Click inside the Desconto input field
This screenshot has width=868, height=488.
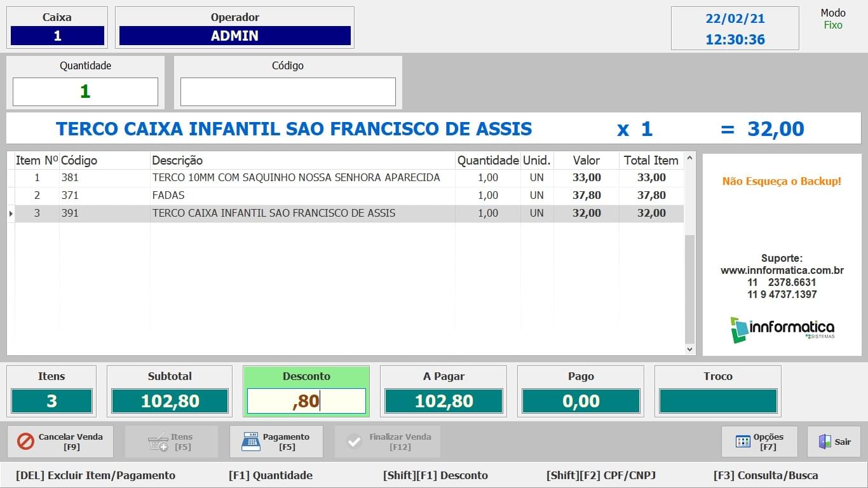[x=306, y=401]
